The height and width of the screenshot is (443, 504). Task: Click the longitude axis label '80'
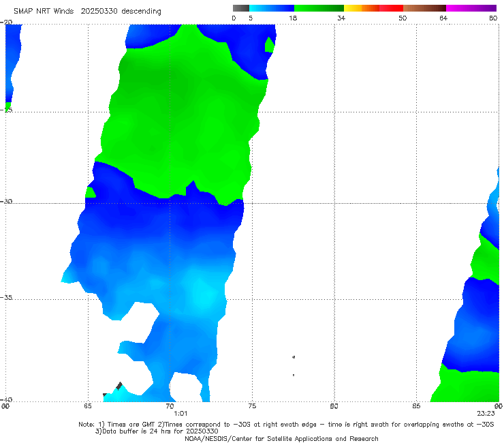[334, 406]
